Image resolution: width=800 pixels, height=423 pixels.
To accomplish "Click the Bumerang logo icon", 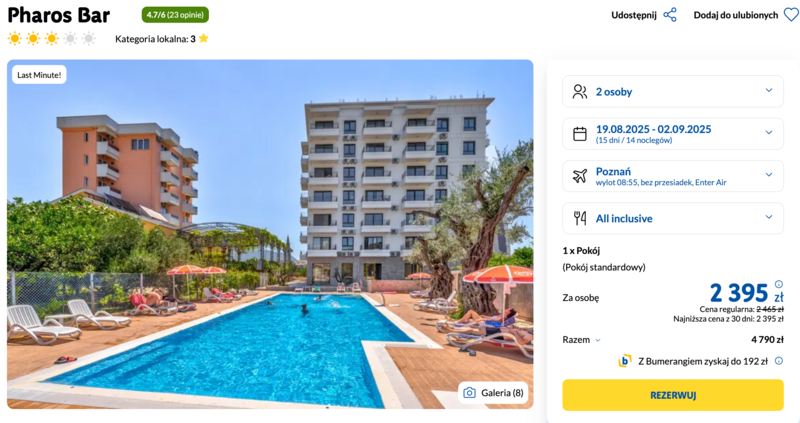I will click(625, 361).
